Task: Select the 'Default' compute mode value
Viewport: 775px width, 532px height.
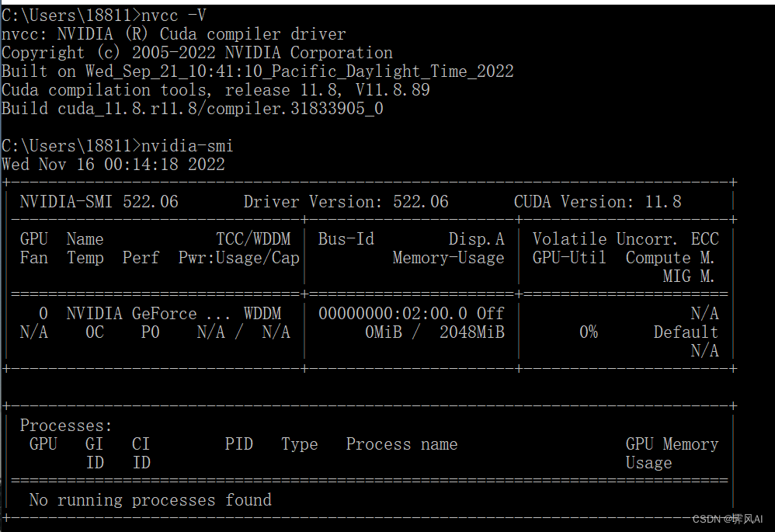Action: tap(686, 332)
